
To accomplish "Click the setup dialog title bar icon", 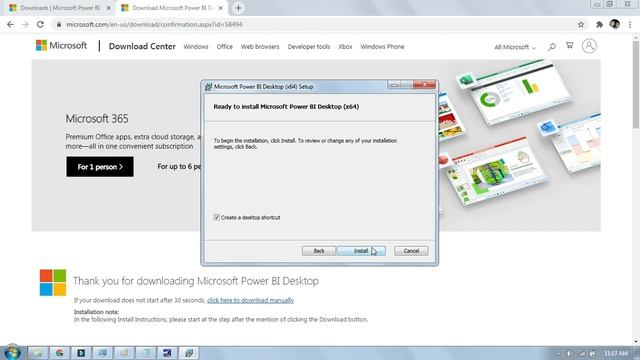I will pos(209,87).
